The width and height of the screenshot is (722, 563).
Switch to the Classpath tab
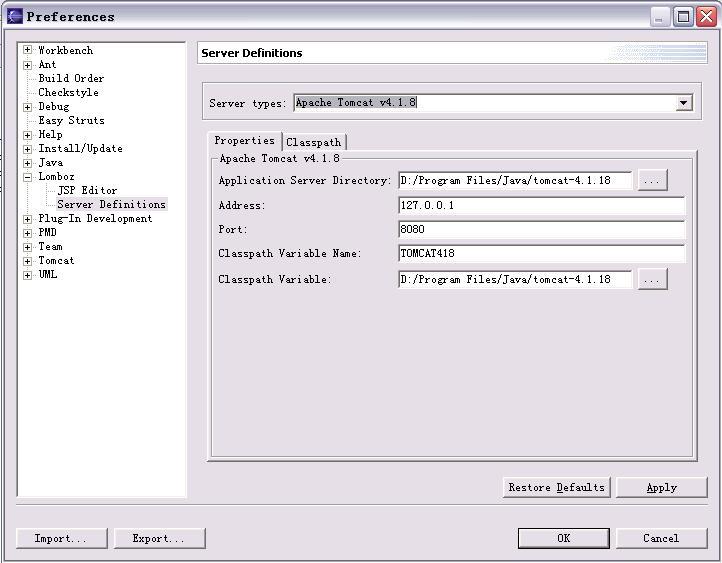click(314, 142)
